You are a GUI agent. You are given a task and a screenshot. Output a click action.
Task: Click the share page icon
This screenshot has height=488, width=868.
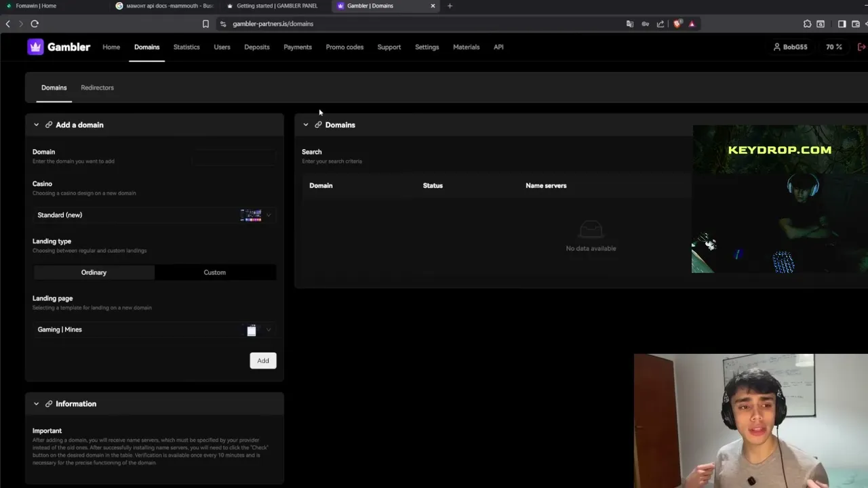tap(660, 24)
